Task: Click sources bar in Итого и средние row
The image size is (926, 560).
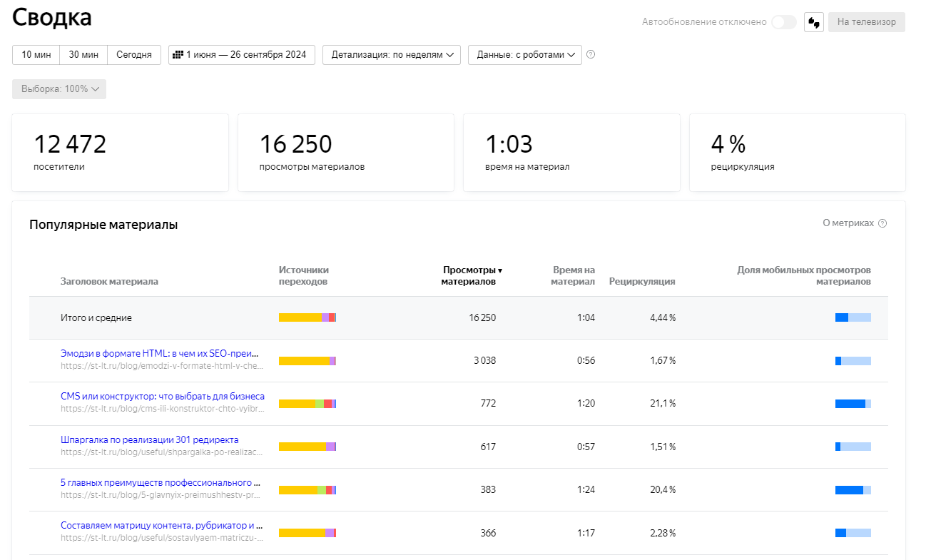Action: click(307, 317)
